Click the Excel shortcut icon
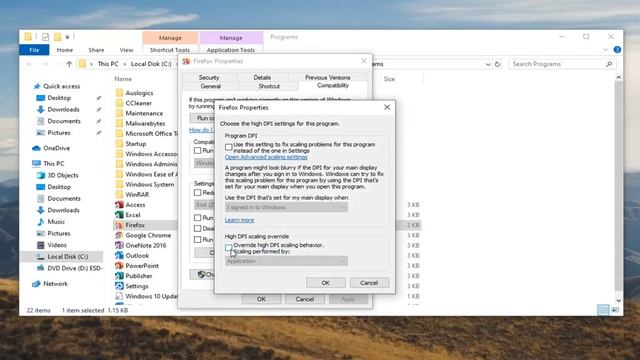This screenshot has height=360, width=640. tap(119, 215)
